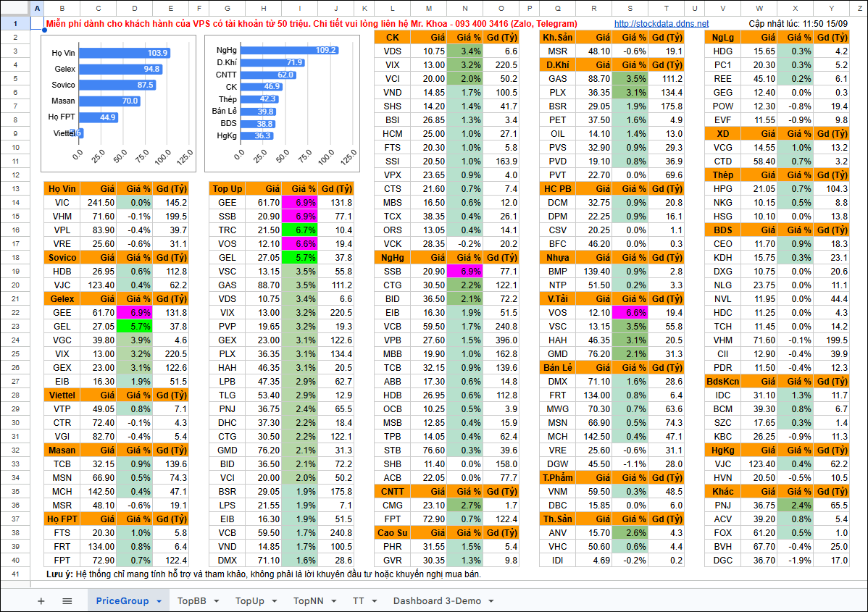
Task: Select the Thép header cell
Action: [x=722, y=175]
